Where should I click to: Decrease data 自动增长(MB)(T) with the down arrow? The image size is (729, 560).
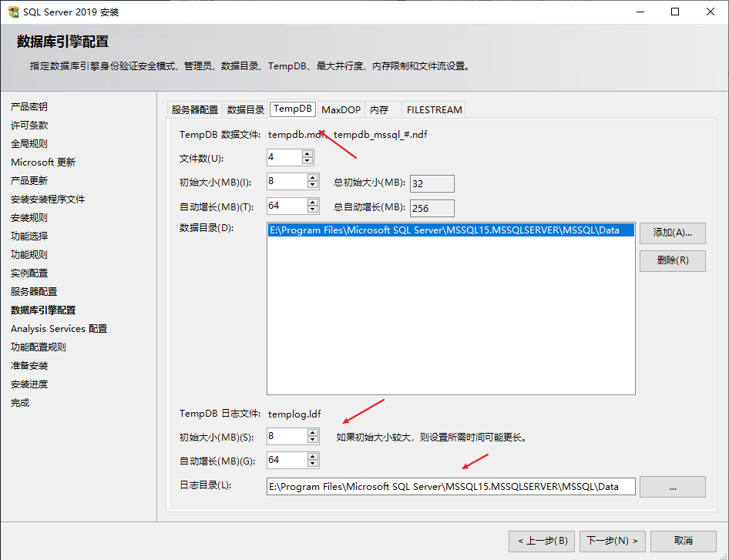click(x=313, y=209)
